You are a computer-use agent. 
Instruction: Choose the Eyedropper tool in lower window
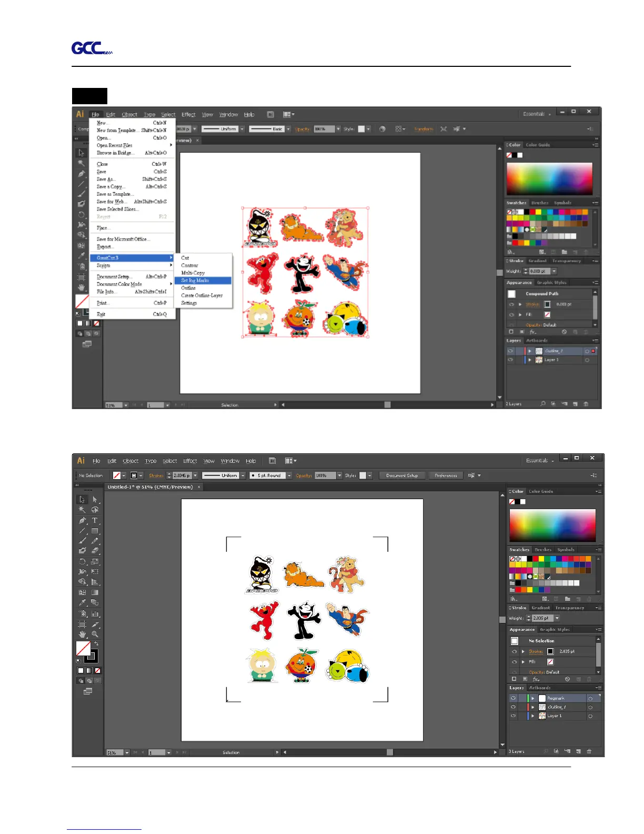click(x=82, y=603)
